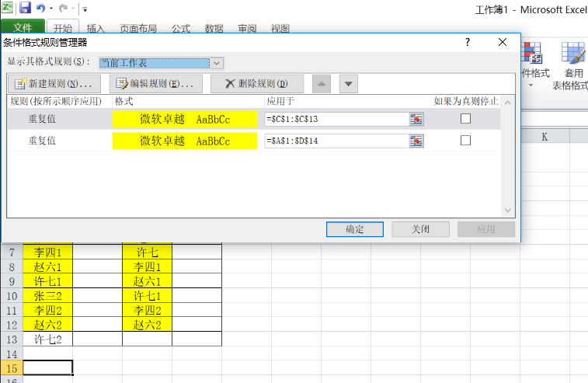Screen dimensions: 588x383
Task: Click the 套用表格格式 ribbon icon
Action: (572, 54)
